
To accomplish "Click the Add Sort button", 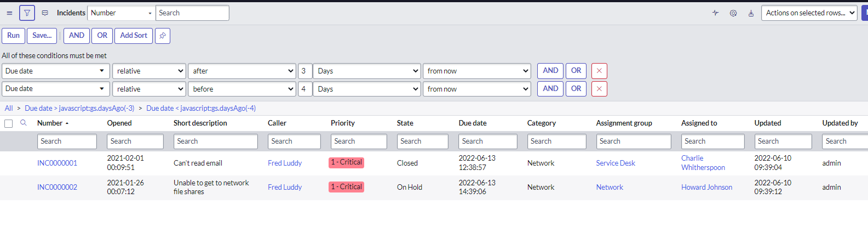I will tap(134, 36).
